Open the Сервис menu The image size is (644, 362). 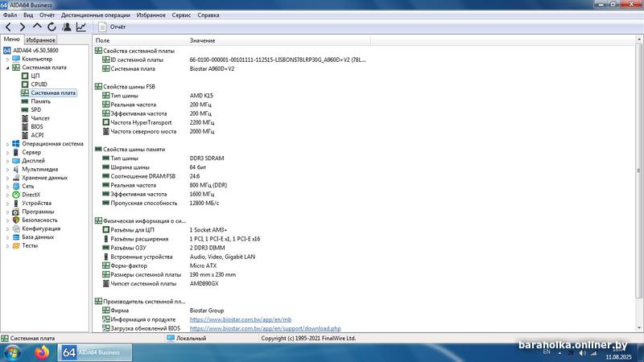[181, 15]
